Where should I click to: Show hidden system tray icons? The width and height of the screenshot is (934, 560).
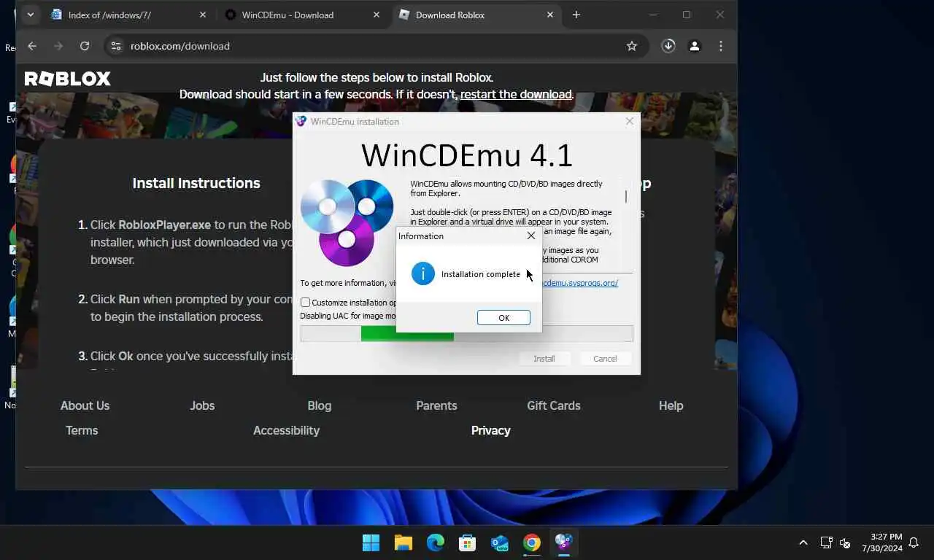pyautogui.click(x=803, y=542)
